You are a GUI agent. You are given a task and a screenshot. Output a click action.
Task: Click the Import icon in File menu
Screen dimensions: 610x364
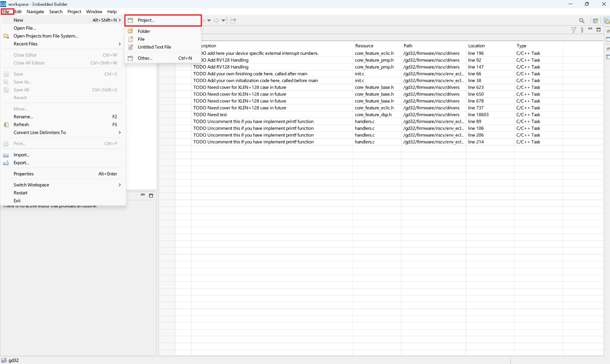pos(6,155)
